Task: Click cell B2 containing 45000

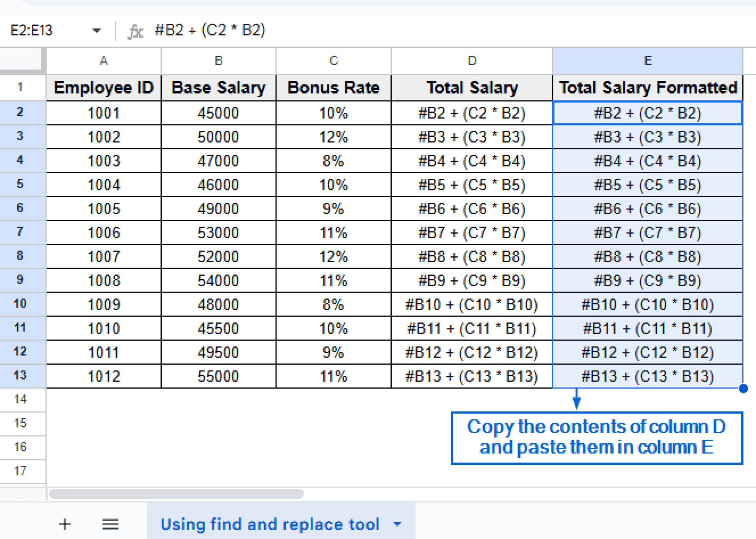Action: click(218, 113)
